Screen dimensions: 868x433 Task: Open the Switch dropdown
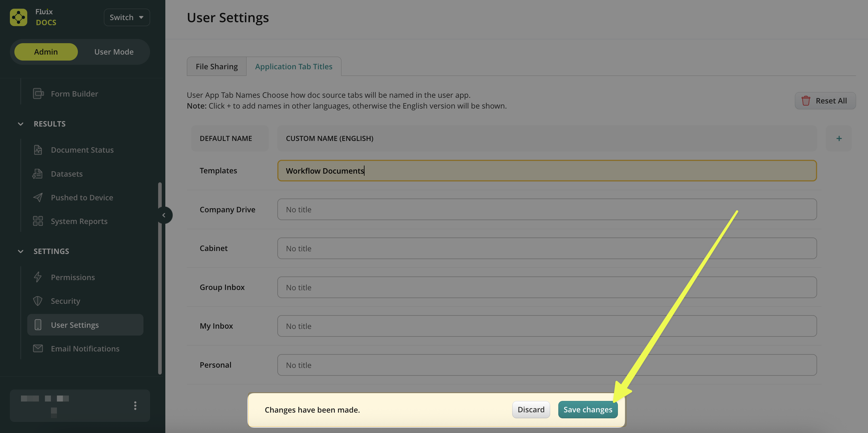126,17
